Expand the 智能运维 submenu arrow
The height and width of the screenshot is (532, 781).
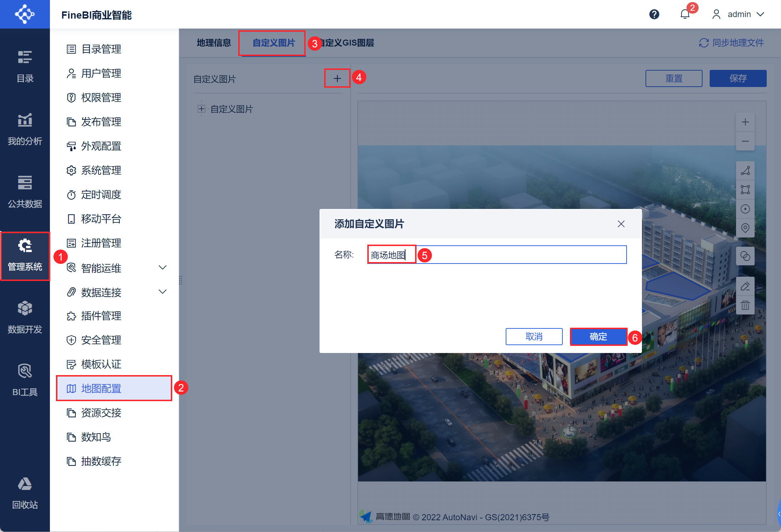[x=163, y=267]
